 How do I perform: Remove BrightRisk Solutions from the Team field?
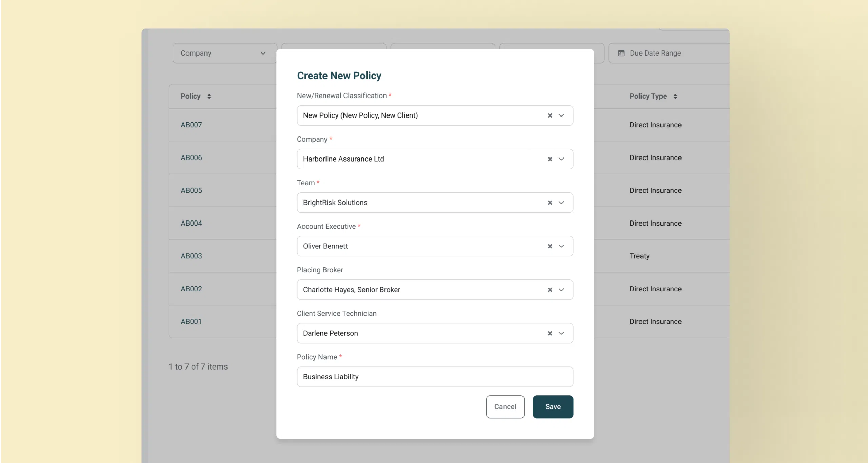(549, 202)
